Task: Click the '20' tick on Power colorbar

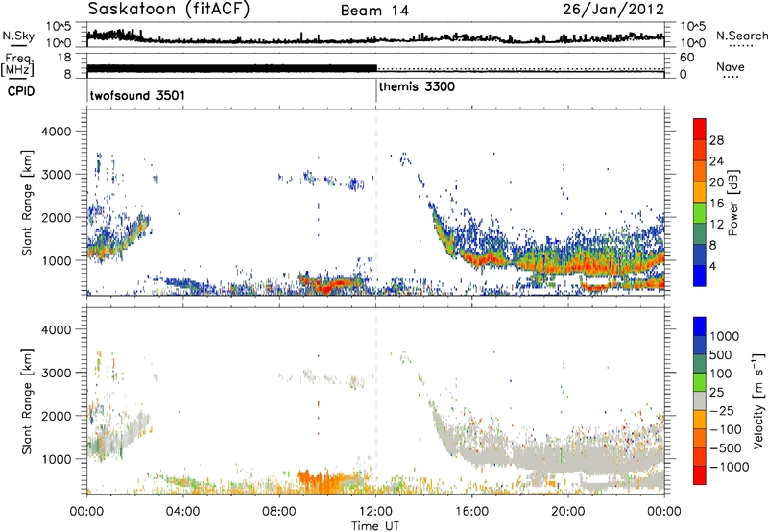Action: (x=716, y=182)
